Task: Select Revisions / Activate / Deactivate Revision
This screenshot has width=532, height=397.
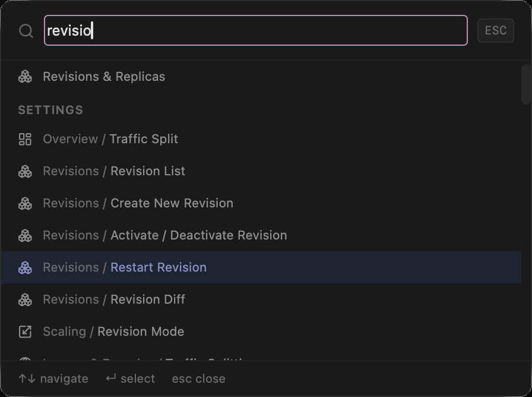Action: click(x=164, y=235)
